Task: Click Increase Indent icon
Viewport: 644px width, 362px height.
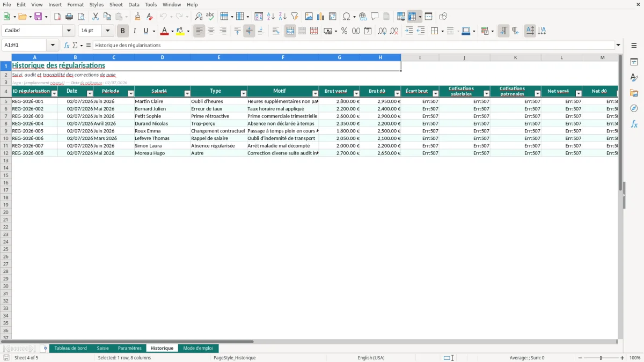Action: tap(409, 31)
